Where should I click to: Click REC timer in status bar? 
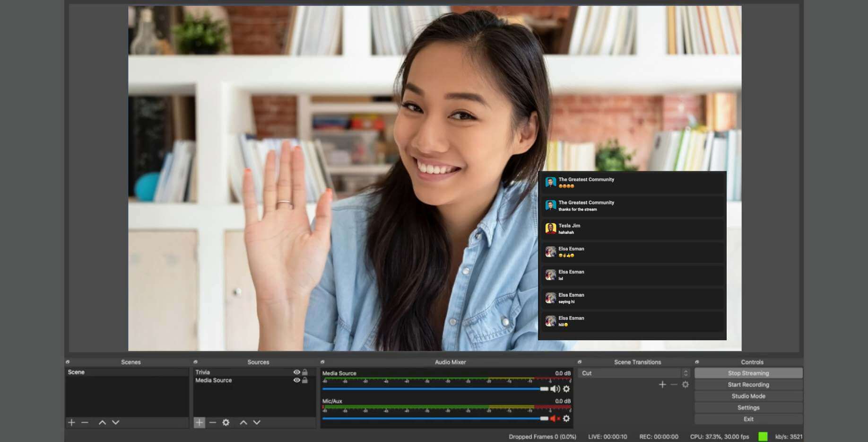(x=659, y=436)
